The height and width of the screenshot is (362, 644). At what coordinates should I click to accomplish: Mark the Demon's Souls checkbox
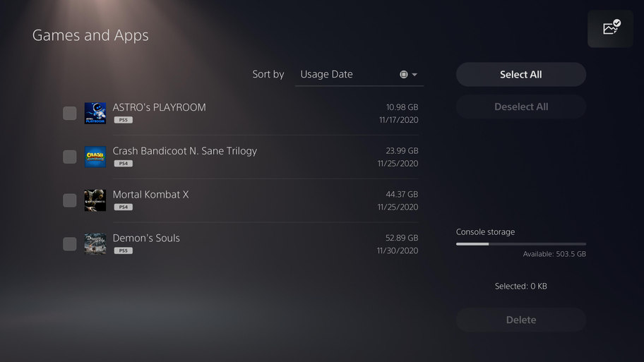click(70, 243)
